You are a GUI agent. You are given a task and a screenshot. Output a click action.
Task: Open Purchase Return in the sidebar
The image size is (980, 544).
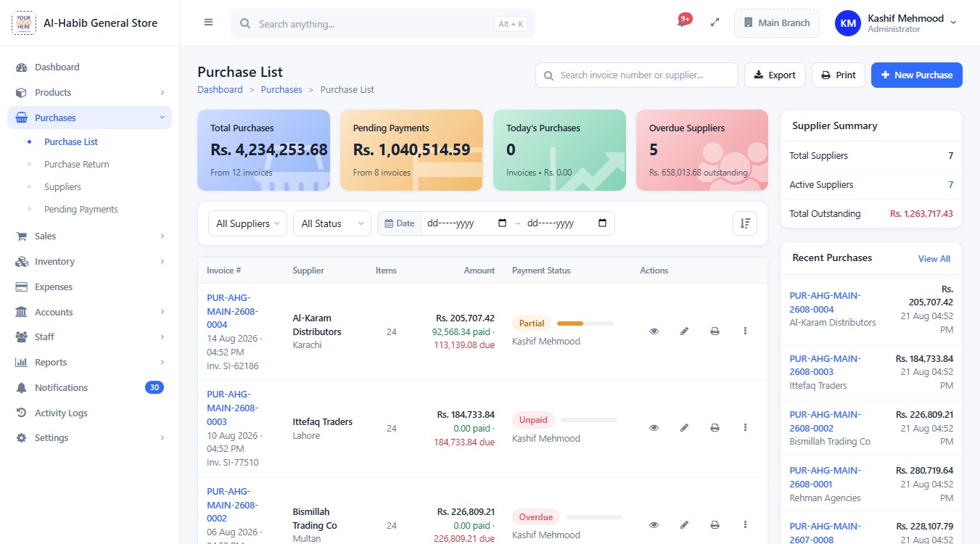[77, 164]
